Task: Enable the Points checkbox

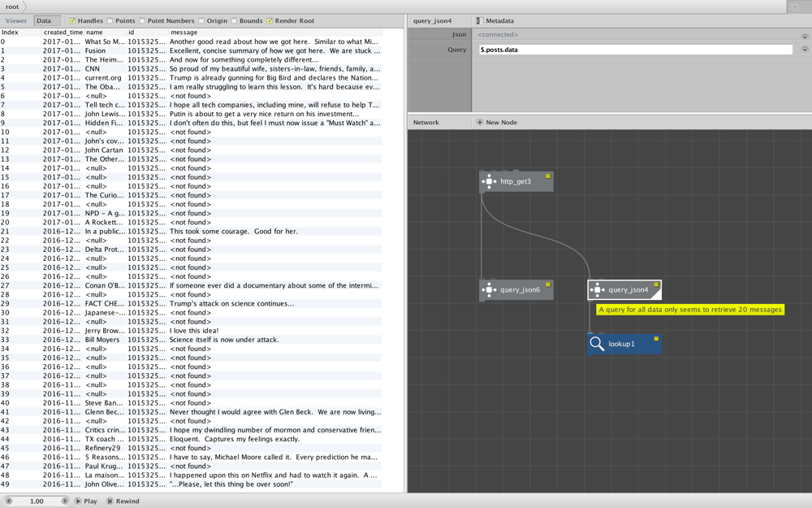Action: tap(110, 21)
